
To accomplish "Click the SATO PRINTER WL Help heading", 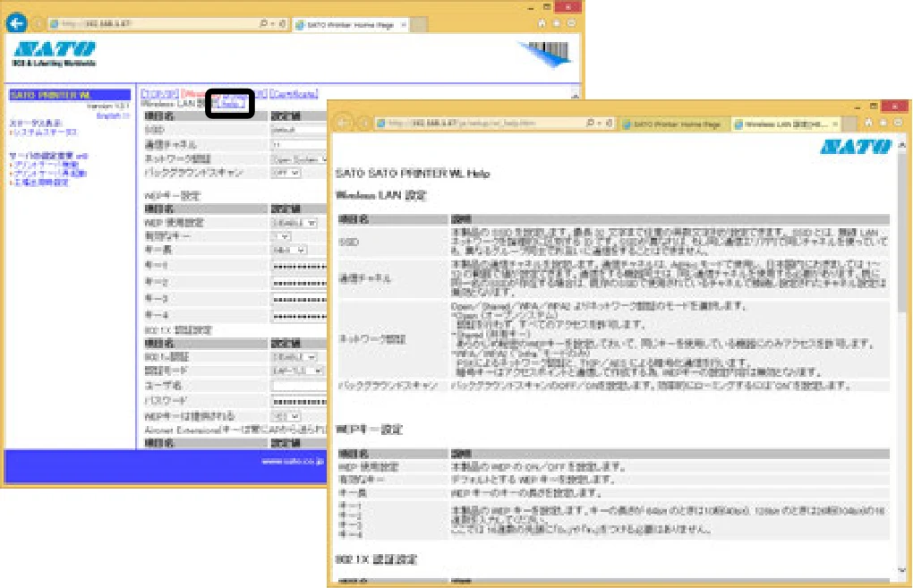I will click(413, 174).
